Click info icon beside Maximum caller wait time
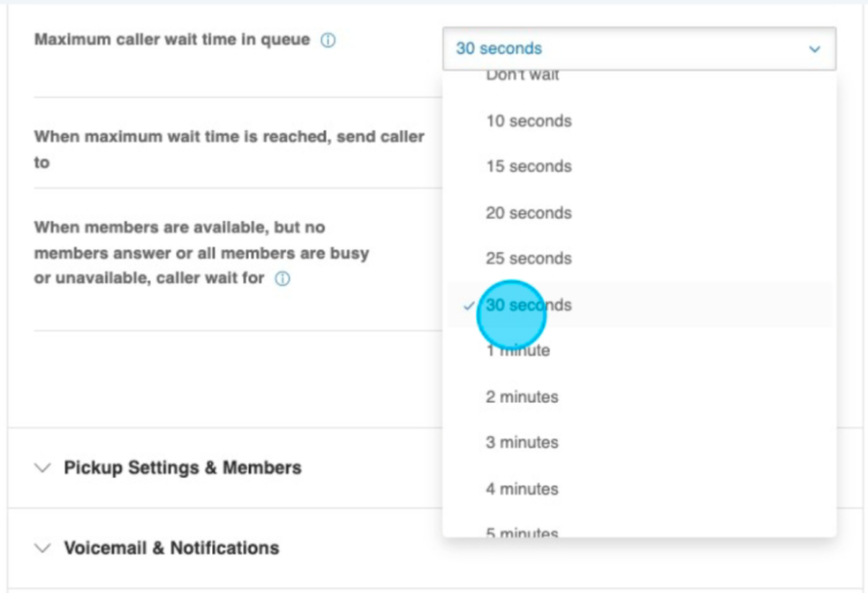 (x=328, y=42)
